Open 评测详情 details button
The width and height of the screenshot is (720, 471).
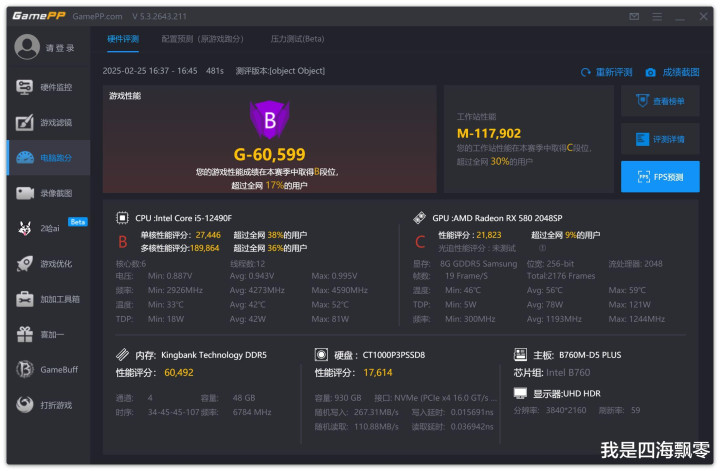pyautogui.click(x=660, y=139)
